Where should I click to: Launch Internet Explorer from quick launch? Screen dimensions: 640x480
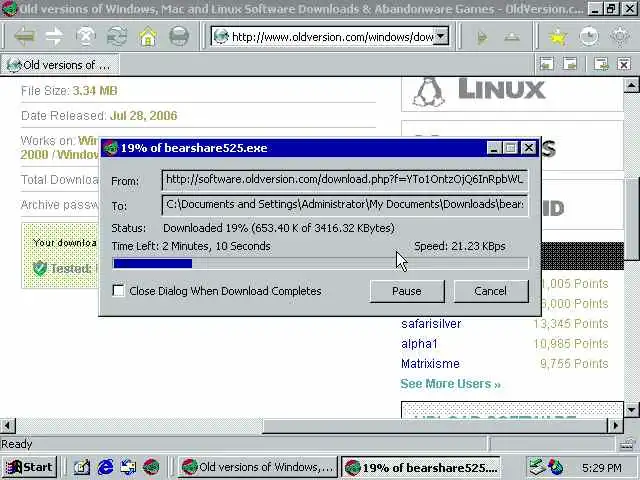(x=105, y=467)
